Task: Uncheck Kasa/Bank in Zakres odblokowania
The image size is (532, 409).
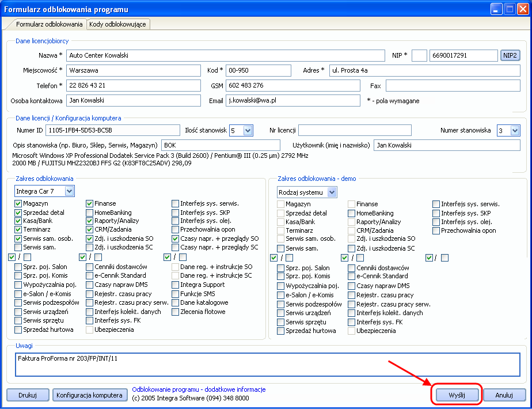Action: 18,221
